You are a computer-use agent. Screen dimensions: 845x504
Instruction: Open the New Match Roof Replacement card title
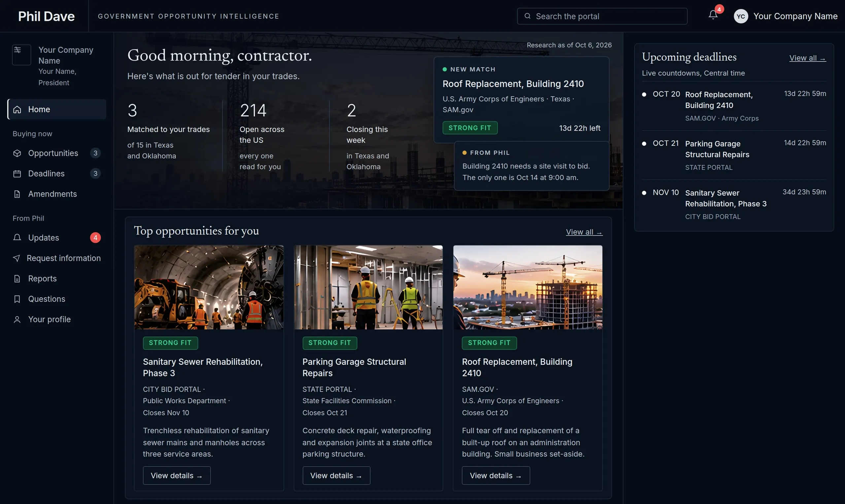[513, 84]
